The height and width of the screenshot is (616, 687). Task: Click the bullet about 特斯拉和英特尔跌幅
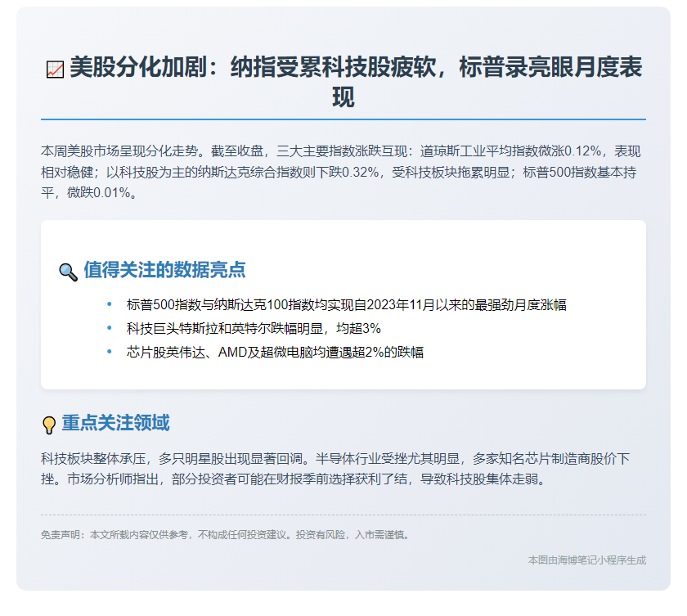(x=254, y=328)
